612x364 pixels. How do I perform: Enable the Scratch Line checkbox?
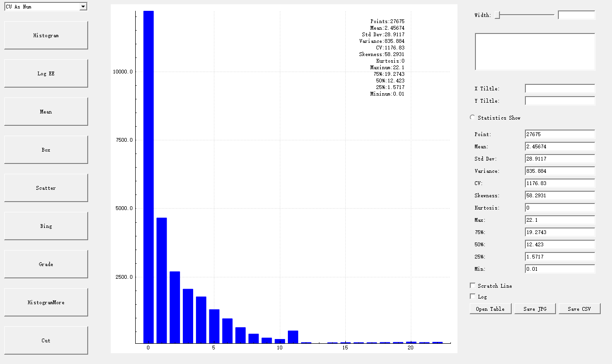(473, 285)
